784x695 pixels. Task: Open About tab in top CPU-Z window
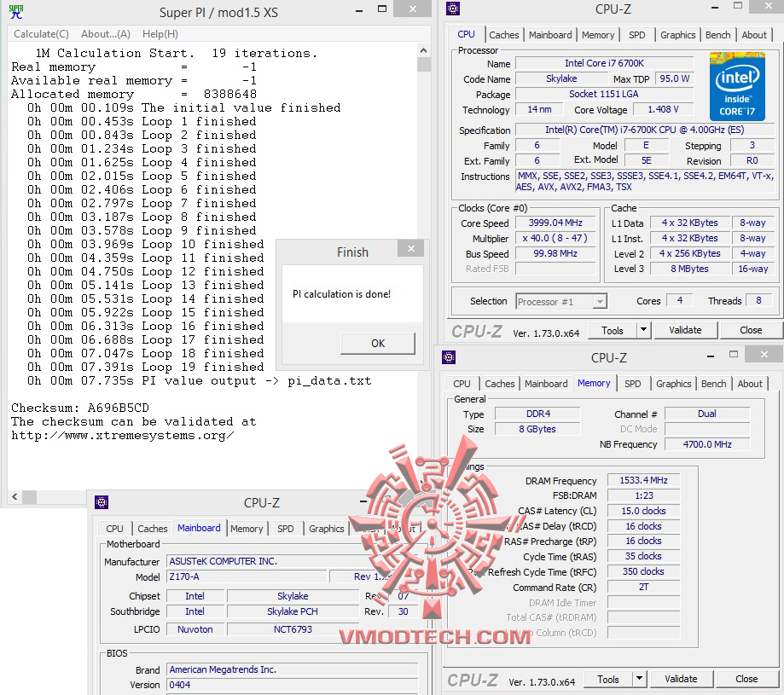[754, 35]
